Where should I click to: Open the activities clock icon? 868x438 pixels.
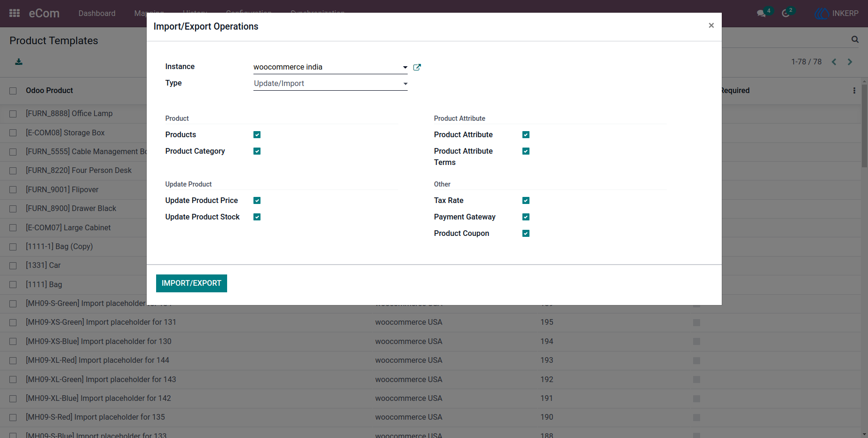(786, 13)
